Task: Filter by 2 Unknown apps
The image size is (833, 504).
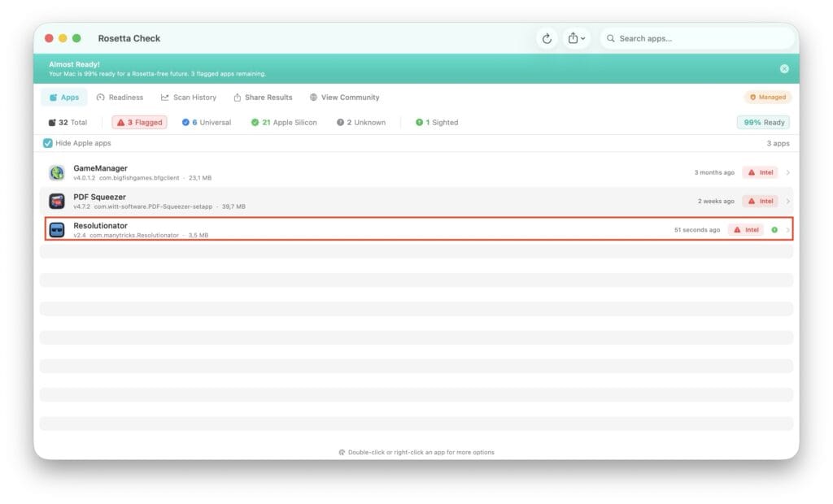Action: [x=361, y=122]
